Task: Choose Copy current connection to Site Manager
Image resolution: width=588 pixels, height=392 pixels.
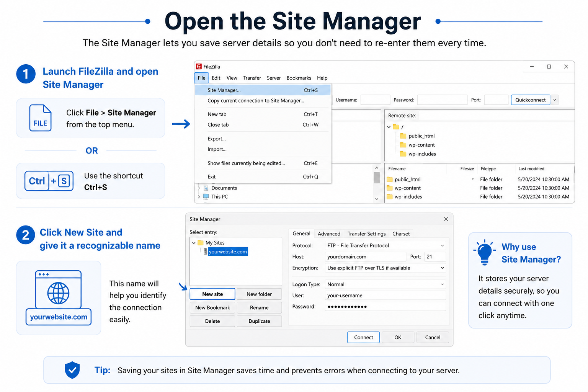Action: click(263, 101)
